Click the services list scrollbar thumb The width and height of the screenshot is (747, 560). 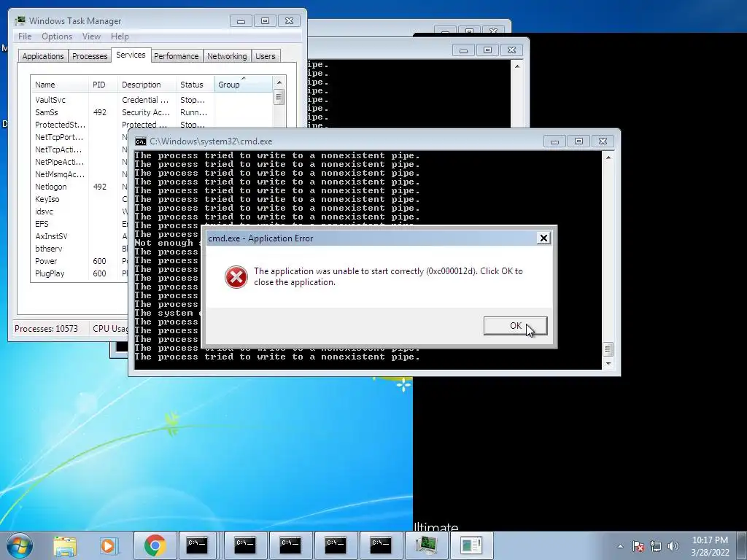pyautogui.click(x=279, y=98)
